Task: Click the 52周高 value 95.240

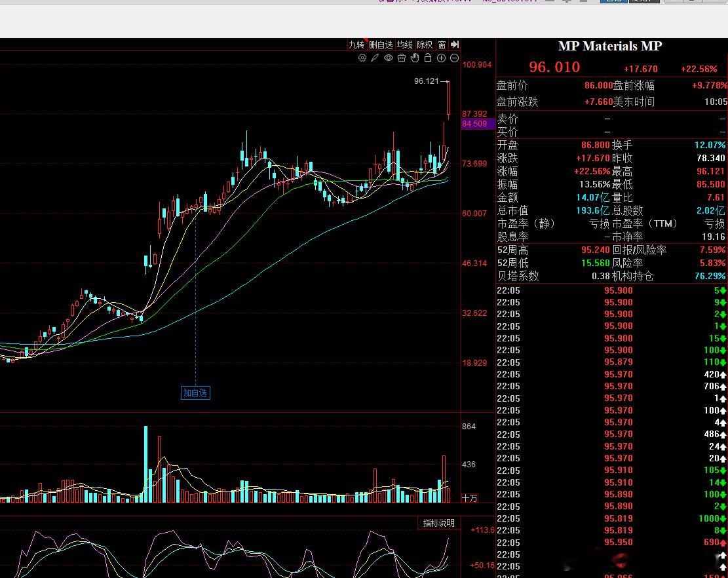Action: click(595, 250)
